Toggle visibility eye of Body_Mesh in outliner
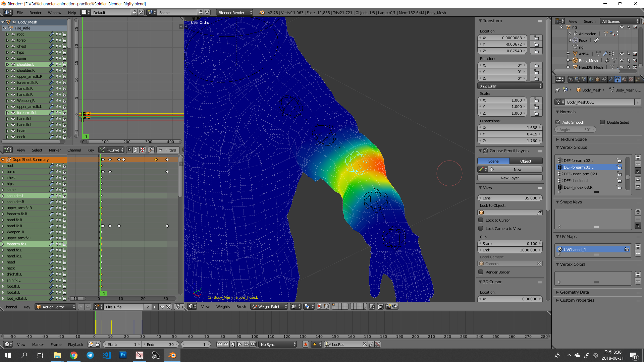The width and height of the screenshot is (644, 362). point(622,60)
